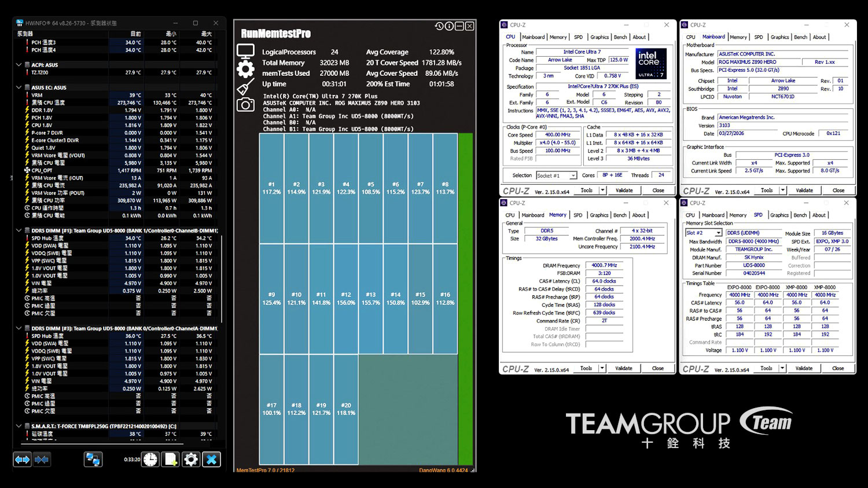Screen dimensions: 868x488
Task: Switch to About tab in CPU-Z SPD window
Action: [819, 215]
